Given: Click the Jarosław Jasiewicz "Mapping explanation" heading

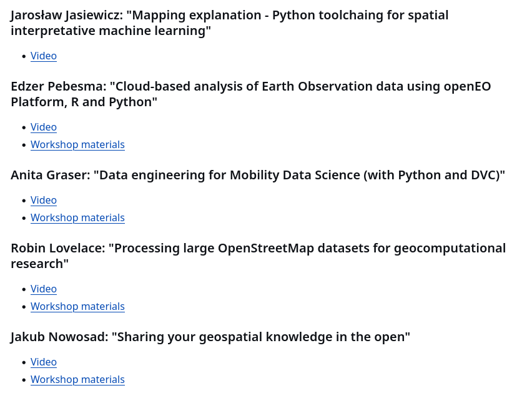Looking at the screenshot, I should click(229, 22).
